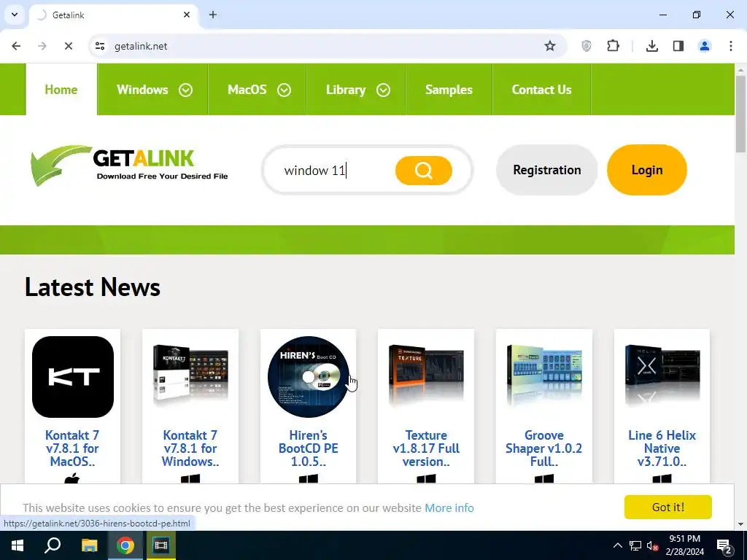
Task: View site information icon in address bar
Action: click(100, 46)
